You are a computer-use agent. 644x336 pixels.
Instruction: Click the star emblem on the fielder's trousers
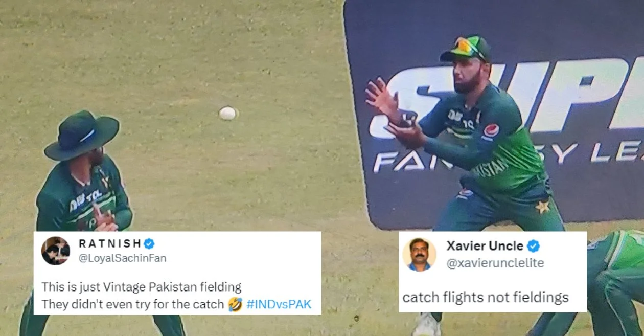click(542, 207)
